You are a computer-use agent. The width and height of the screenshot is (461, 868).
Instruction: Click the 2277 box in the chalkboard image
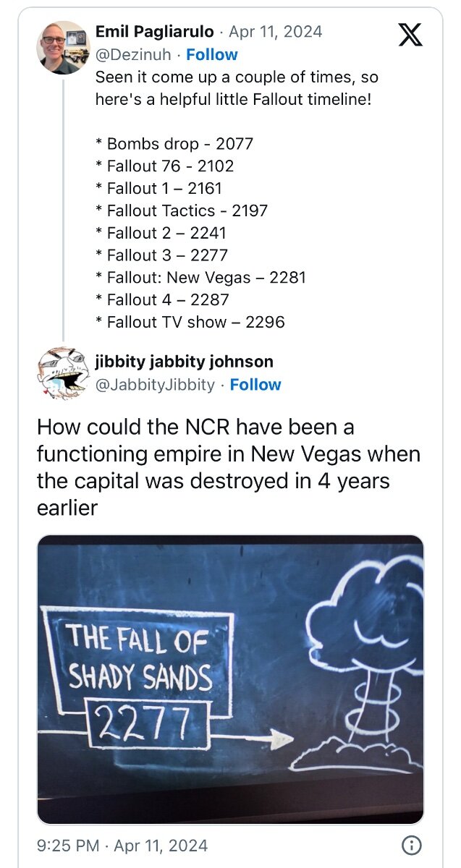coord(147,722)
